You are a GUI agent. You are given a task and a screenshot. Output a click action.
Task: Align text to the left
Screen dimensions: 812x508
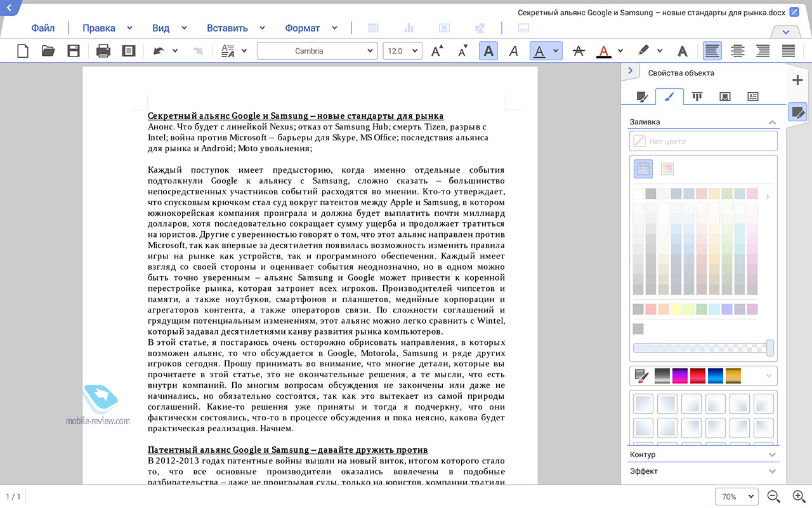[x=712, y=51]
